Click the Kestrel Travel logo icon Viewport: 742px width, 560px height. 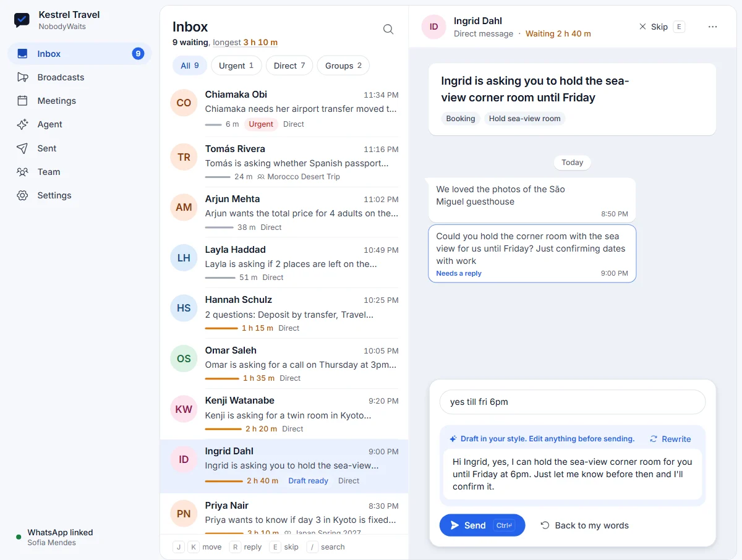[22, 20]
